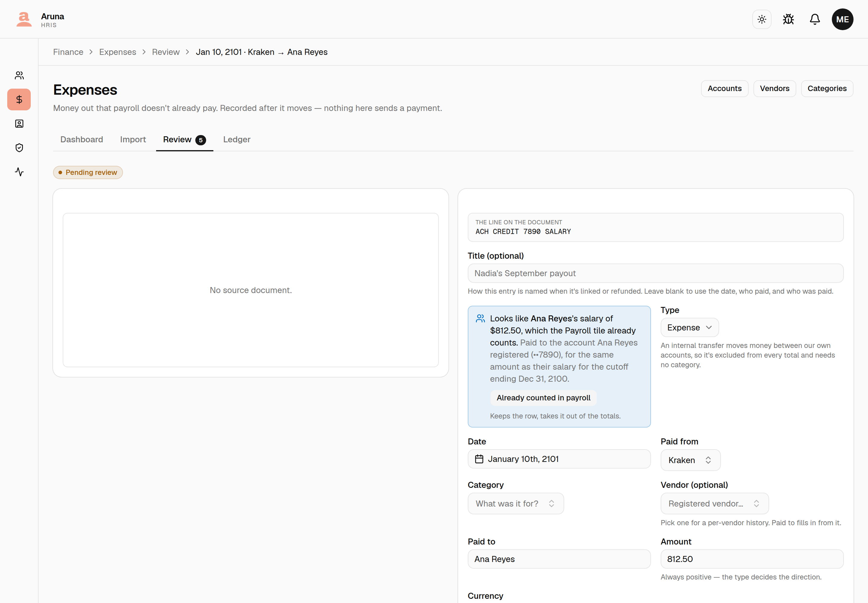Click the people icon in salary notice
Viewport: 868px width, 603px height.
480,318
